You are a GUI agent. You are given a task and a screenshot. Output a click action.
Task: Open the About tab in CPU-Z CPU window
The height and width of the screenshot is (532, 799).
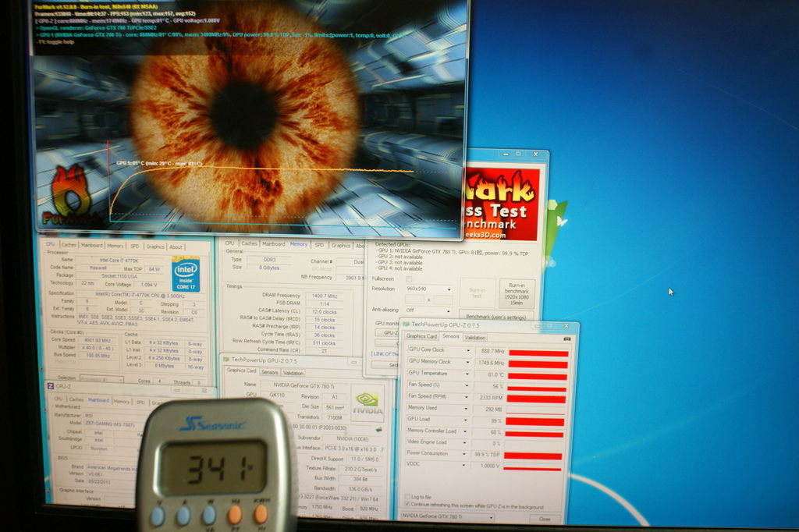click(176, 246)
